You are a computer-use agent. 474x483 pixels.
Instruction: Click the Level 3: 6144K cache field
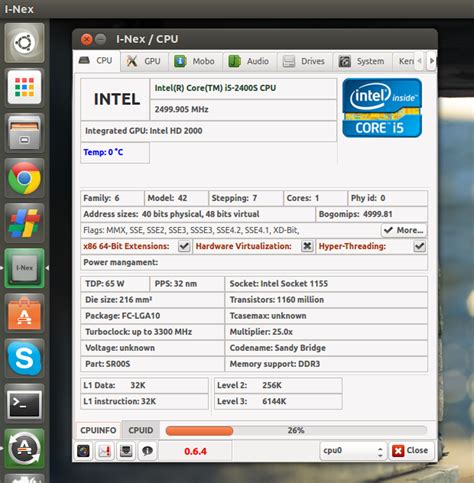coord(278,402)
